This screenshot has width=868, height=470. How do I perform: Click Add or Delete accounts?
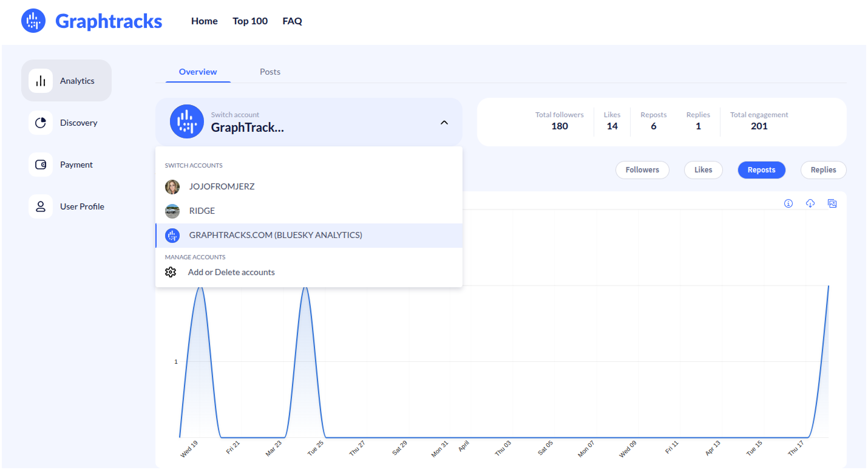click(231, 272)
